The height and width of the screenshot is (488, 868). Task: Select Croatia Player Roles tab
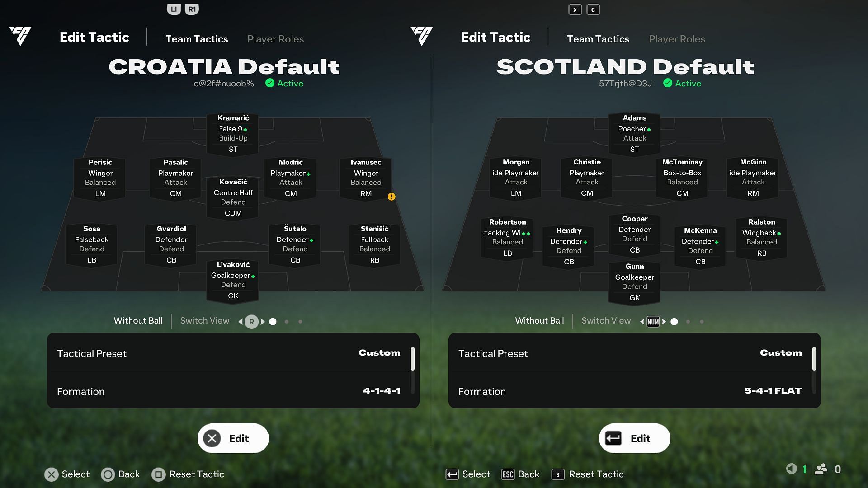point(275,38)
